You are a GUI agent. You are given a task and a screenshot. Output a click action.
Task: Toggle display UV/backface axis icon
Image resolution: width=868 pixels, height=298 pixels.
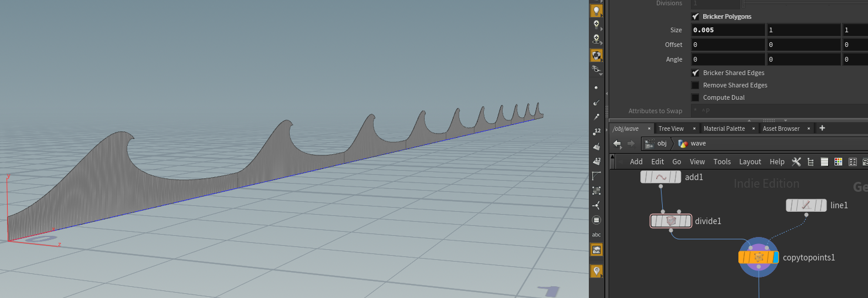(x=596, y=205)
